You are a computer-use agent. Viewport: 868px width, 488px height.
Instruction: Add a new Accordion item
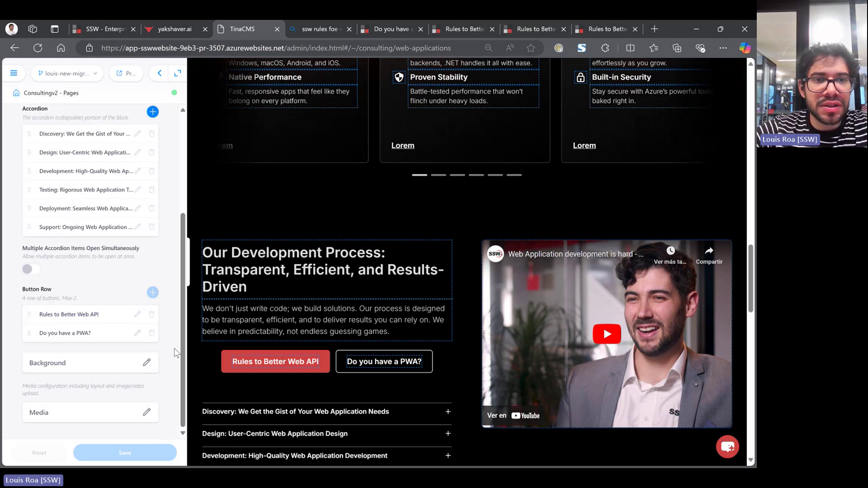point(153,112)
